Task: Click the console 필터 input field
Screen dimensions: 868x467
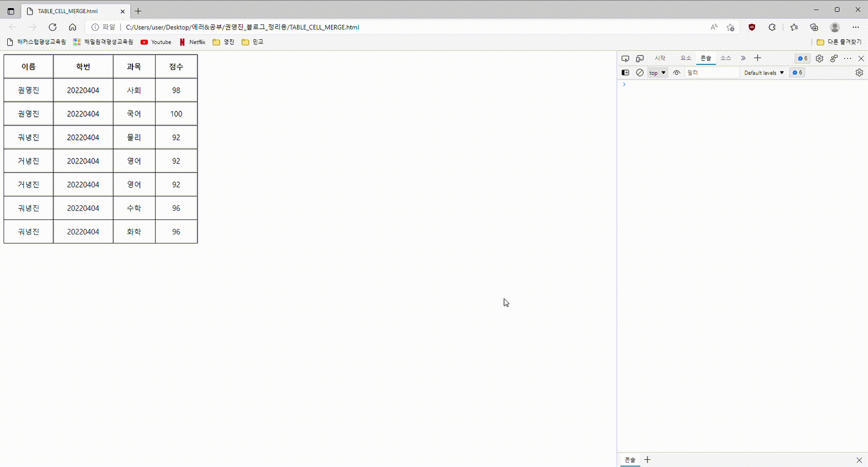Action: (x=712, y=72)
